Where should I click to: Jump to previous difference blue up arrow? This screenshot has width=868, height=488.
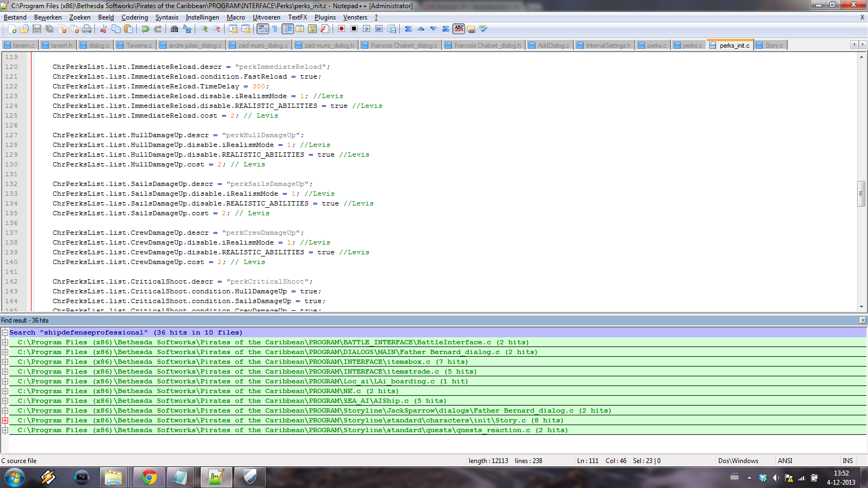(x=421, y=29)
